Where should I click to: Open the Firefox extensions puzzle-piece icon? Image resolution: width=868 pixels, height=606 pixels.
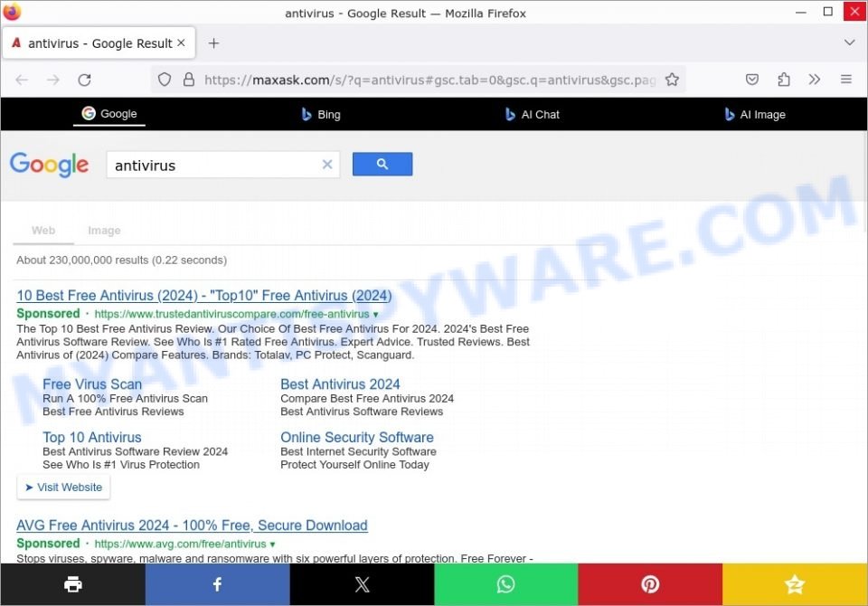coord(783,80)
